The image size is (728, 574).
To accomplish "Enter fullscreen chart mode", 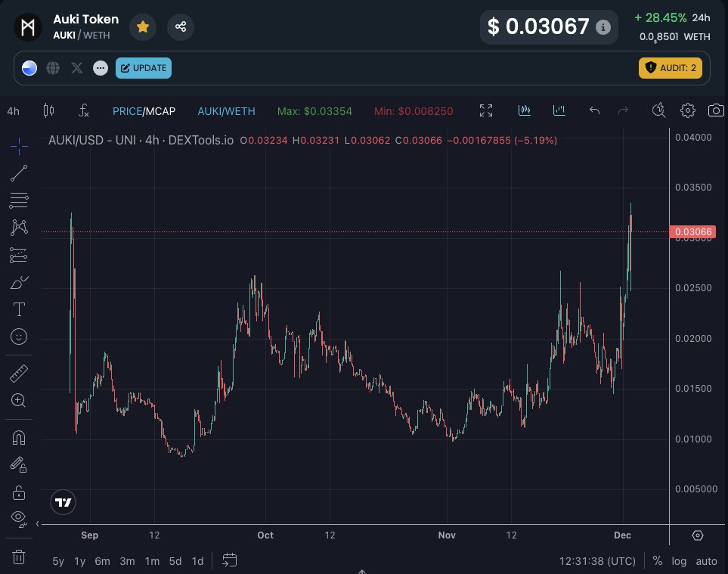I will click(x=486, y=110).
